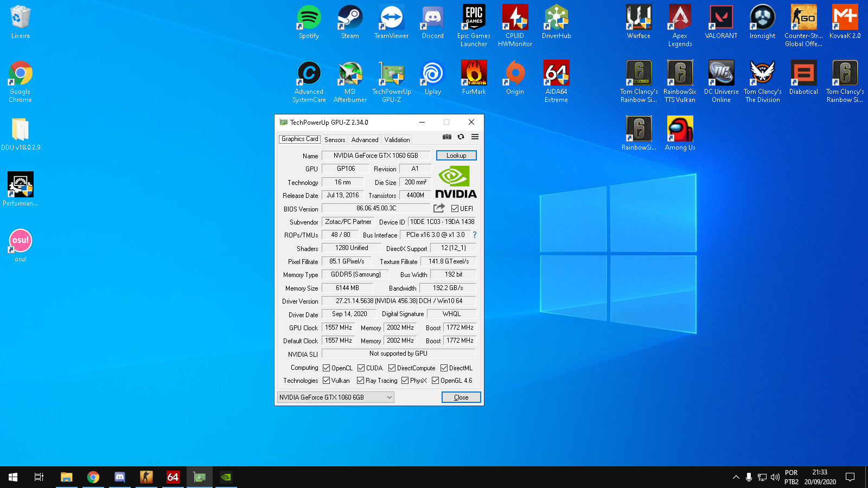Click the Close button in GPU-Z
The image size is (868, 488).
[461, 397]
